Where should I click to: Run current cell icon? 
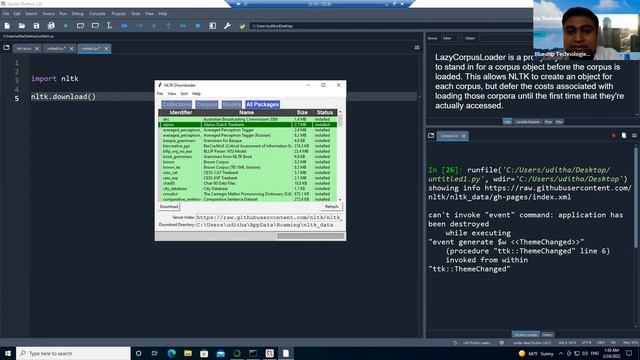pos(80,26)
